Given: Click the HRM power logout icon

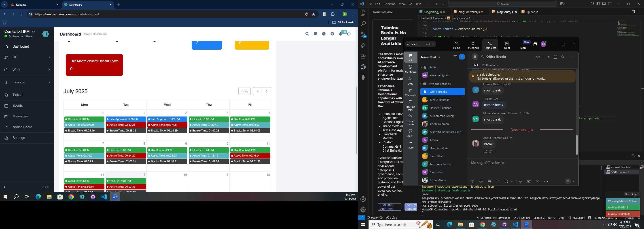Looking at the screenshot, I should (x=349, y=34).
